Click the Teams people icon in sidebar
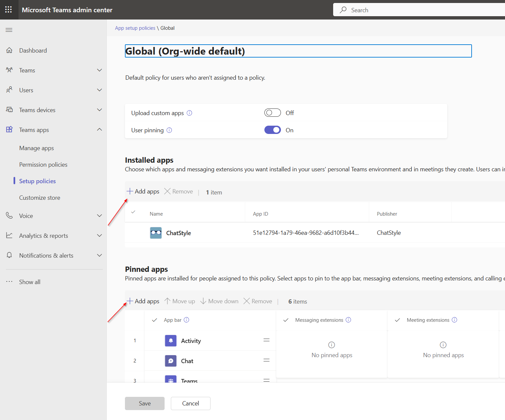This screenshot has height=420, width=505. coord(9,70)
